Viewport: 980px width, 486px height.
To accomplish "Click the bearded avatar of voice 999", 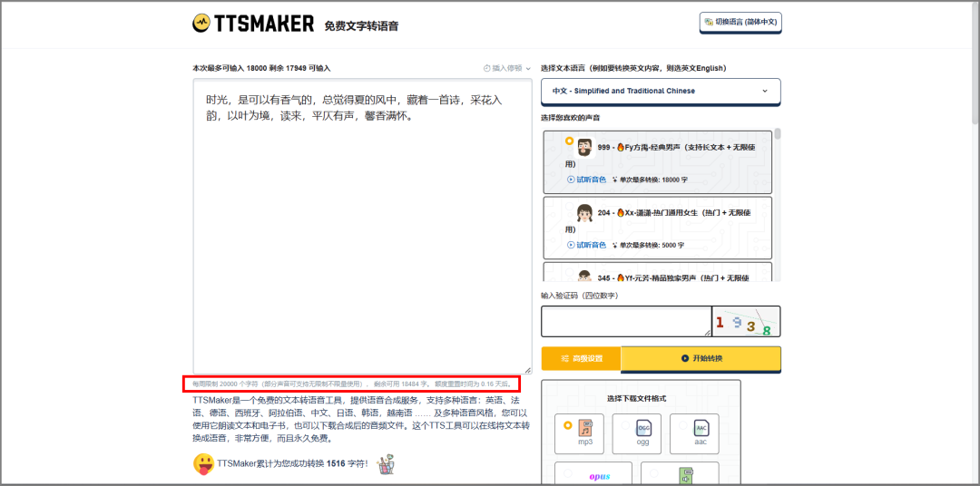I will pos(584,148).
